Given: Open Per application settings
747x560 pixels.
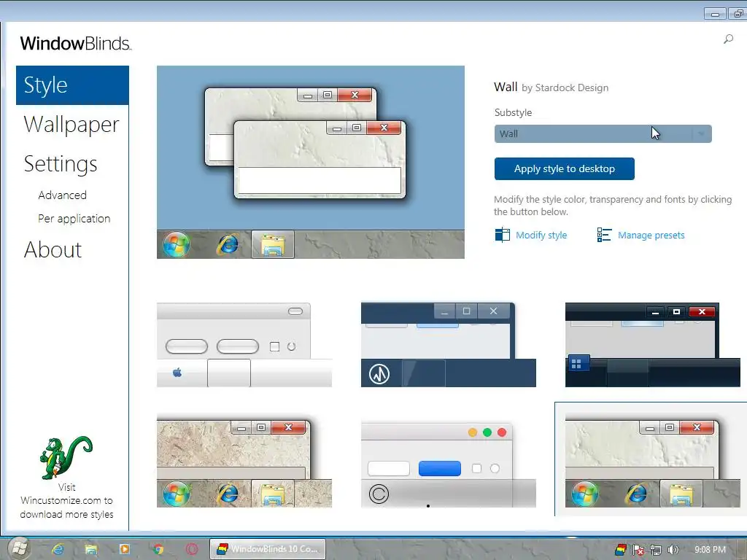Looking at the screenshot, I should (x=74, y=219).
